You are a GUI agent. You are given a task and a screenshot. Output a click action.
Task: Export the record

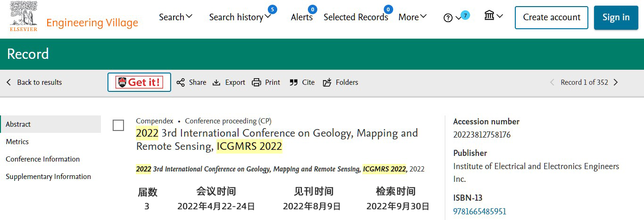pyautogui.click(x=229, y=82)
